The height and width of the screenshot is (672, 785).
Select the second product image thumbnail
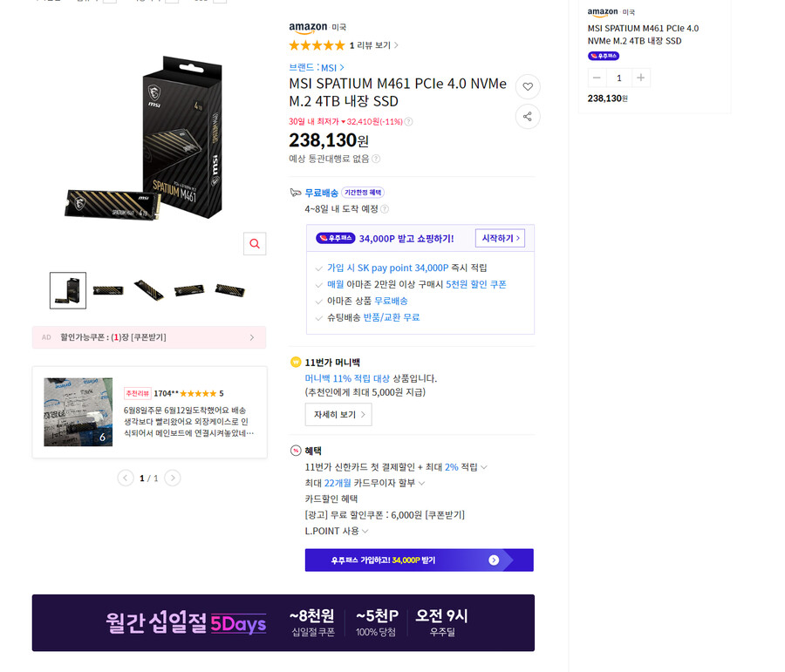(108, 288)
